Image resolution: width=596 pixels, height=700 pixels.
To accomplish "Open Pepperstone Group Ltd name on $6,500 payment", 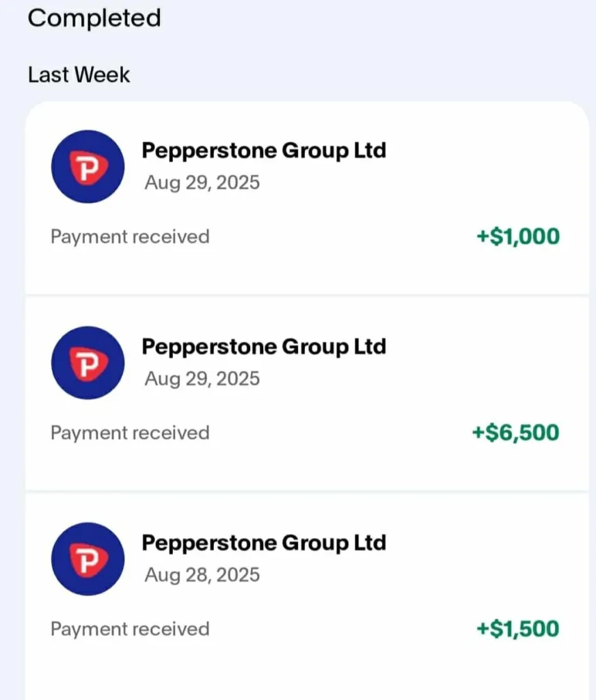I will tap(263, 346).
